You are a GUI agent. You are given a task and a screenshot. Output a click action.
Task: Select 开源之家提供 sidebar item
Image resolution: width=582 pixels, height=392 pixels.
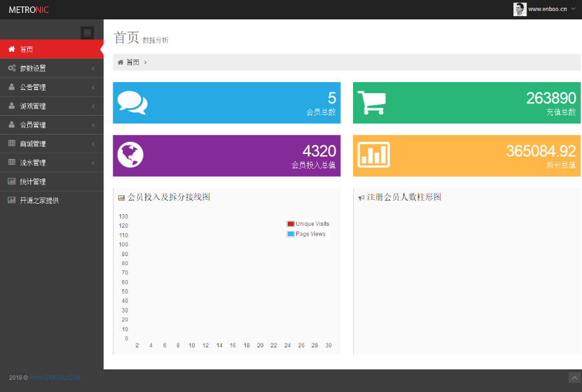[52, 201]
